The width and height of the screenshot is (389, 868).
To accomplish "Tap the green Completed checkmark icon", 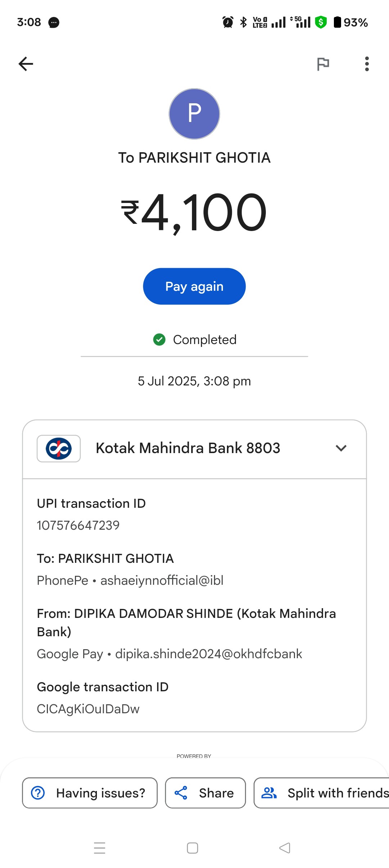I will [x=159, y=339].
